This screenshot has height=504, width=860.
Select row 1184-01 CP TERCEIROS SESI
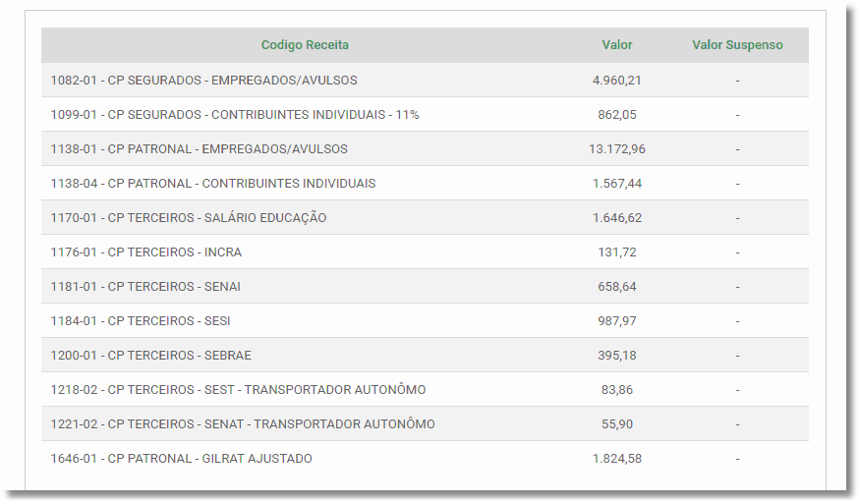(425, 321)
